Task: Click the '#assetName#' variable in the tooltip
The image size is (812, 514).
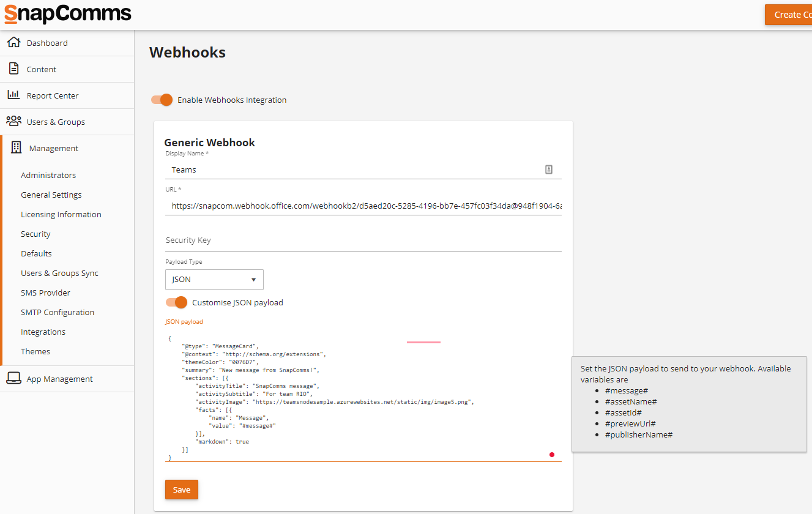Action: (630, 401)
